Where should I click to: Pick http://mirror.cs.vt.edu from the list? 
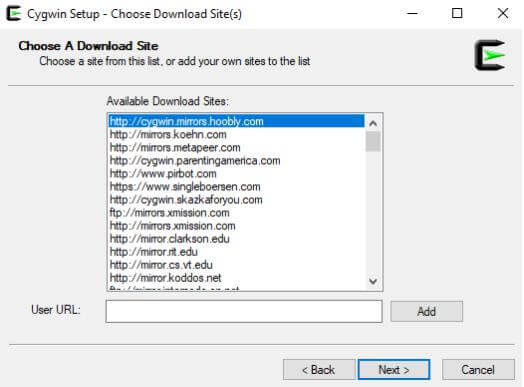237,265
